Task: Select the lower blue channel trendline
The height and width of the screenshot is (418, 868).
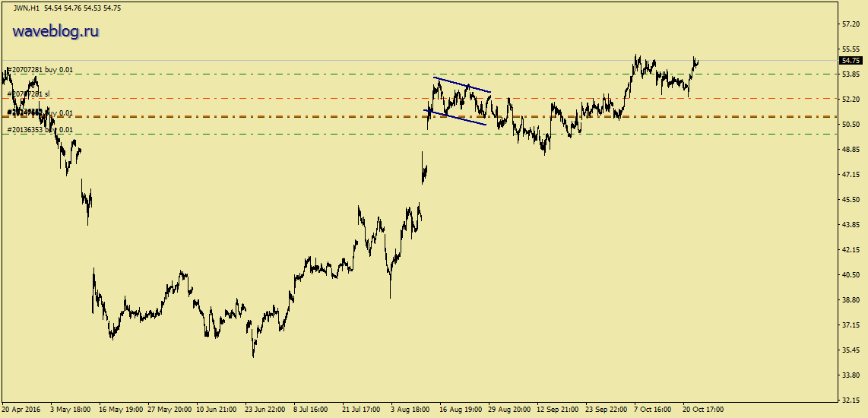Action: [455, 117]
